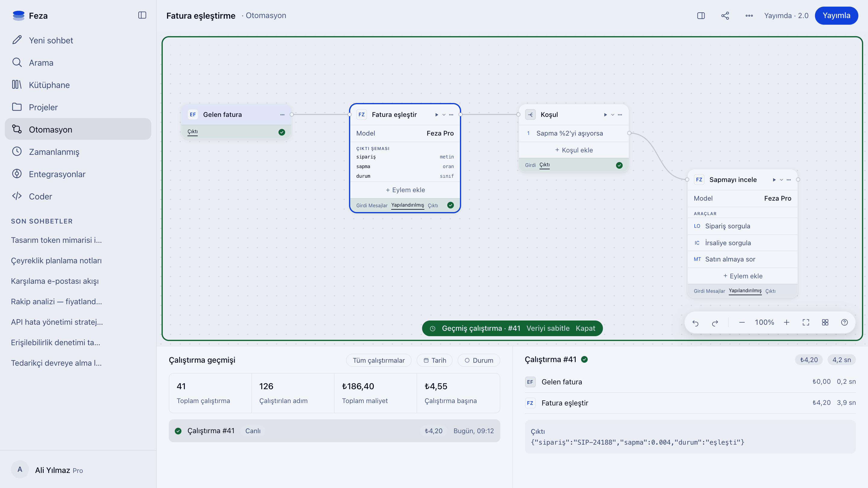Select Çıktı tab in Sapmayı incele node
Viewport: 868px width, 488px height.
770,291
